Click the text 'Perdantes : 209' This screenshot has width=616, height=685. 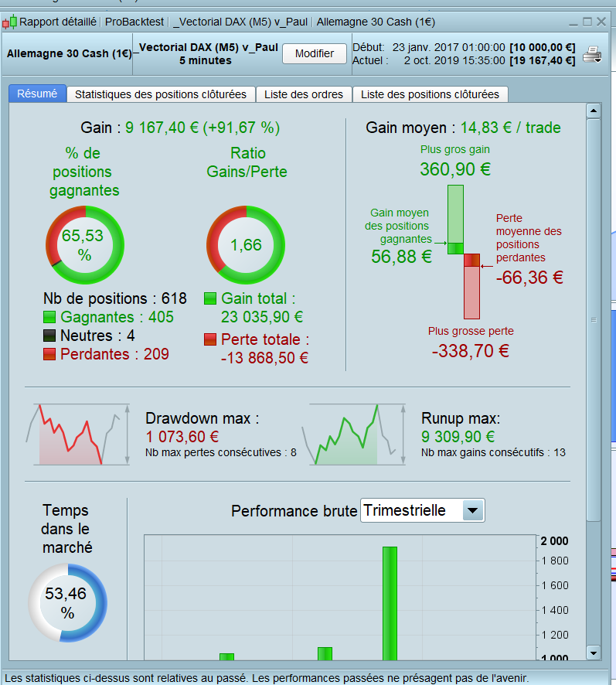114,354
